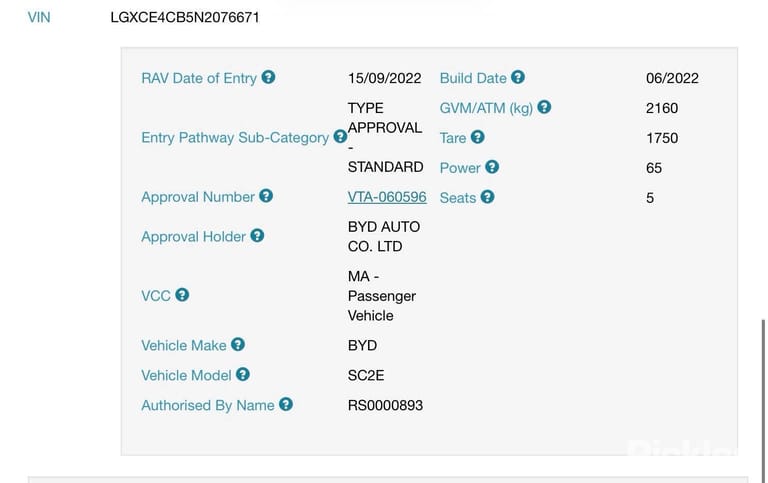Viewport: 768px width, 483px height.
Task: Open Vehicle Make help tooltip icon
Action: click(x=238, y=344)
